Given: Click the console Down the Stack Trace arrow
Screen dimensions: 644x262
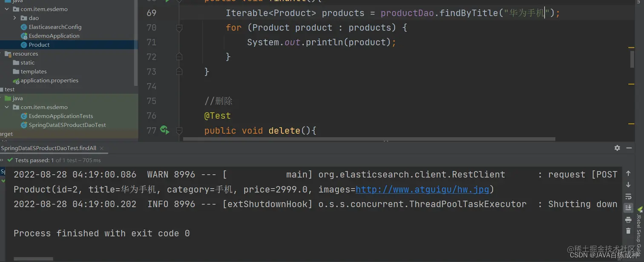Looking at the screenshot, I should [x=628, y=185].
